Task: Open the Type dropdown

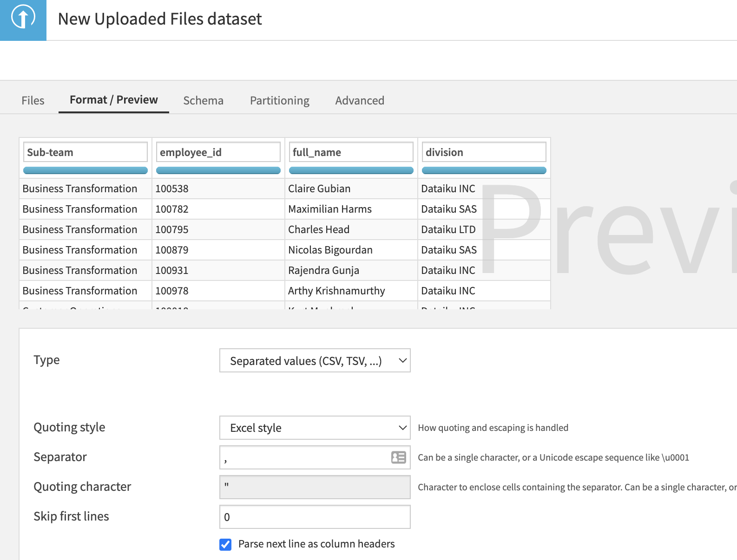Action: click(x=315, y=360)
